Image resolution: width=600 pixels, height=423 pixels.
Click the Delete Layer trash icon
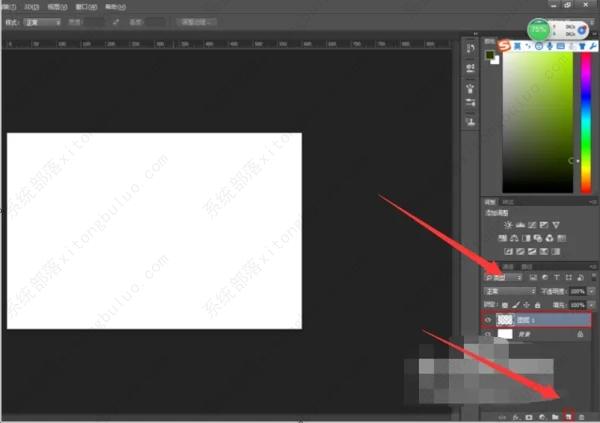pos(581,414)
